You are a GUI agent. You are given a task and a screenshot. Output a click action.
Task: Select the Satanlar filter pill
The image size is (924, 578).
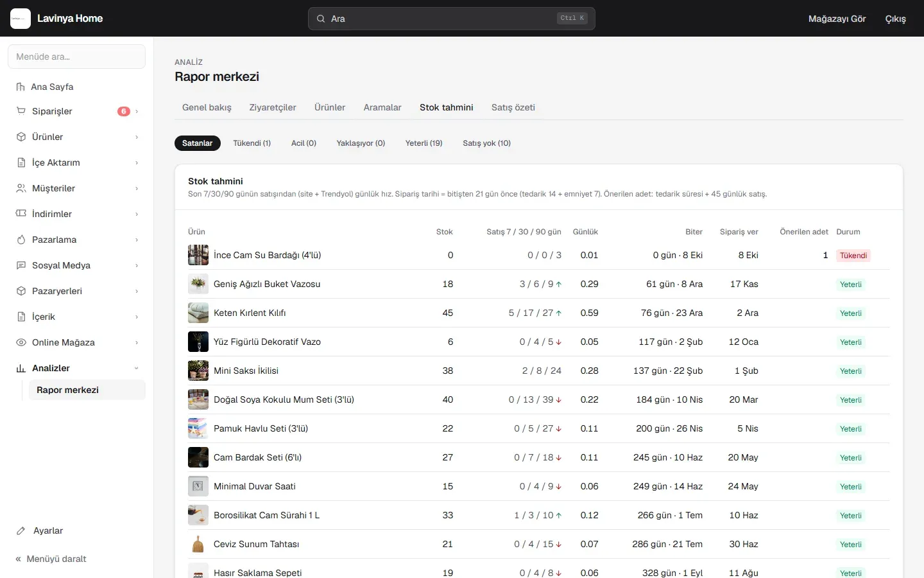pyautogui.click(x=198, y=143)
